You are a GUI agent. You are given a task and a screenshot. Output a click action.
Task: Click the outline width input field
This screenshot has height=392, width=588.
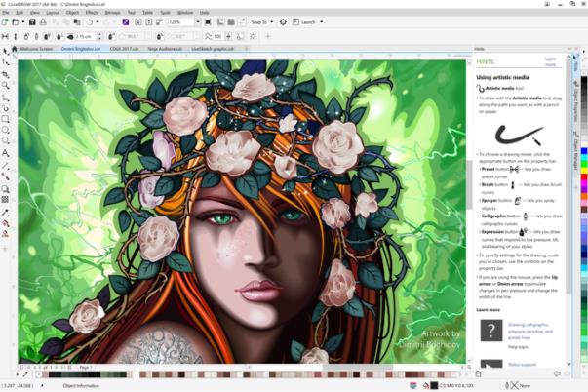[84, 36]
